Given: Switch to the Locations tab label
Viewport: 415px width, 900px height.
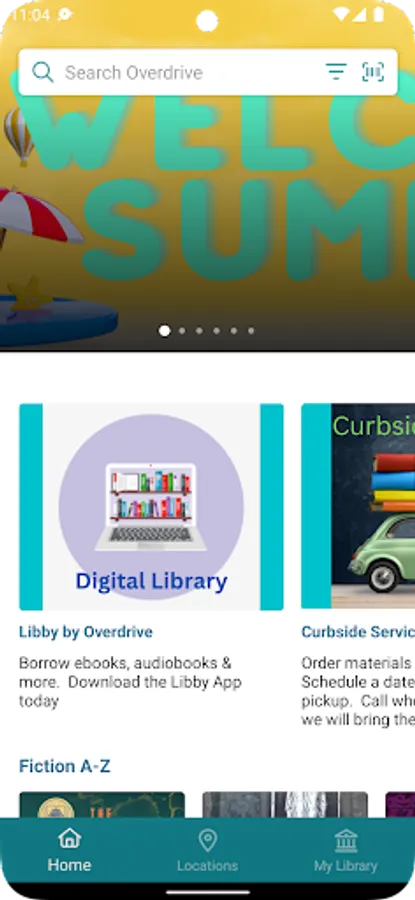Looking at the screenshot, I should tap(207, 866).
